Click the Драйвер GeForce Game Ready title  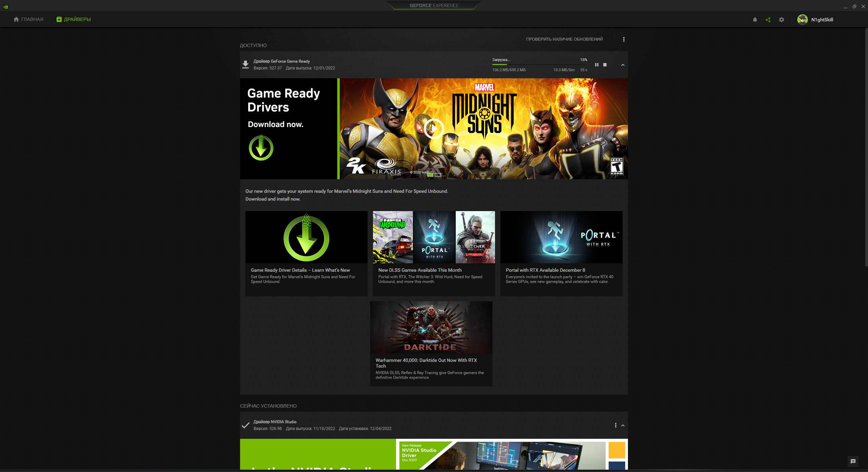[282, 61]
